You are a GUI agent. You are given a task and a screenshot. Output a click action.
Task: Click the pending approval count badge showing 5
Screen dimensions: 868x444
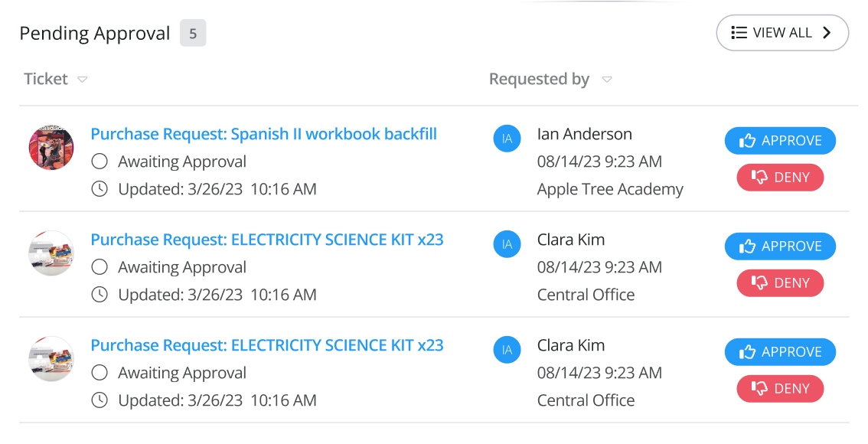point(193,33)
